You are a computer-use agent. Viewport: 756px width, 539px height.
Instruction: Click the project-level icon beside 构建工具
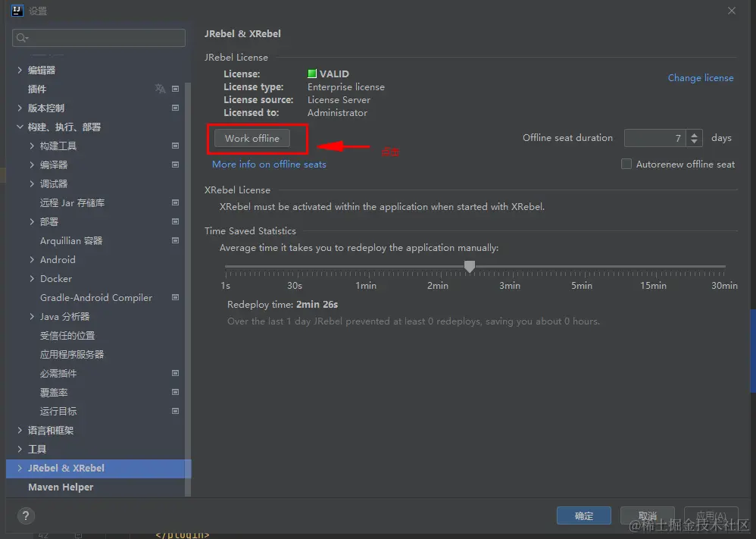point(176,146)
